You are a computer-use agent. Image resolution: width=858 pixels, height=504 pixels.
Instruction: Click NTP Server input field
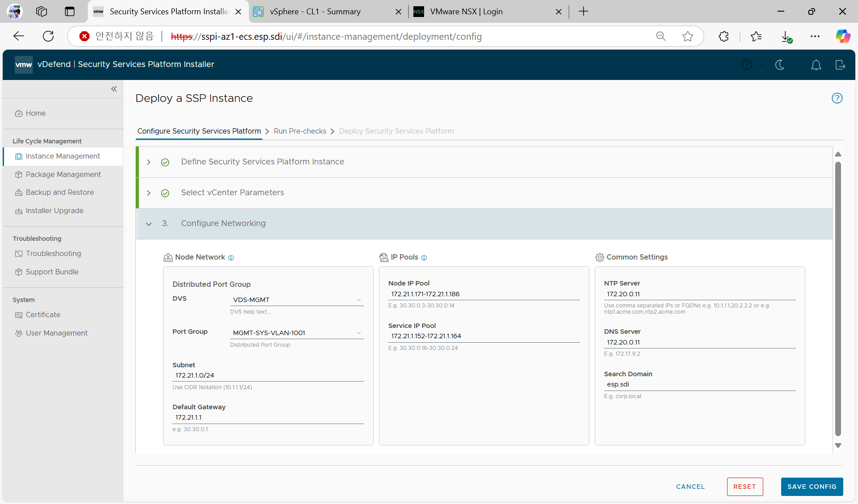tap(700, 294)
